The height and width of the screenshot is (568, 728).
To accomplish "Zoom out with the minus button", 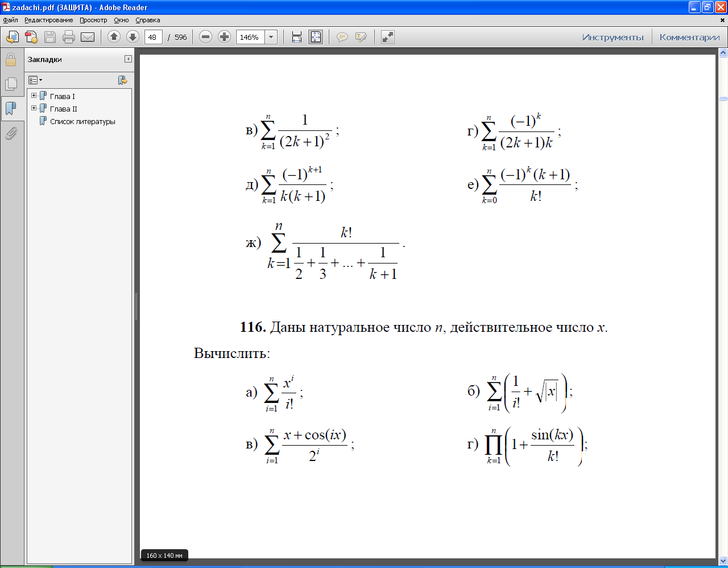I will (x=206, y=37).
